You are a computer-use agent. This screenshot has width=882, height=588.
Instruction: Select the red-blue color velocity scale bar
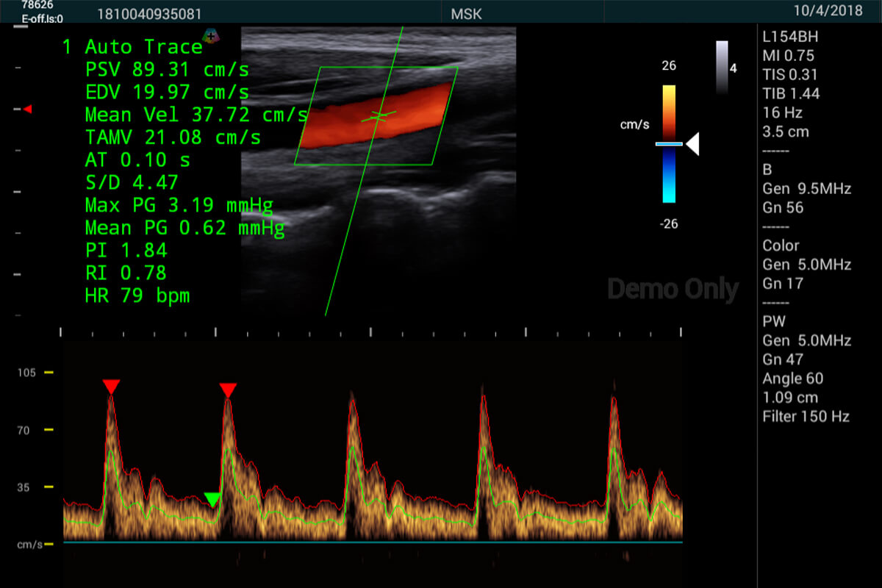(x=668, y=144)
